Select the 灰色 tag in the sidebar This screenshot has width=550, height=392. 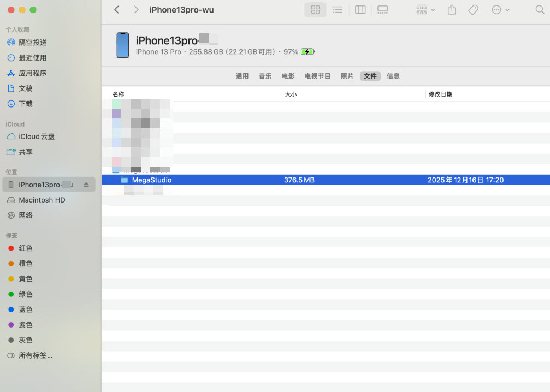click(x=30, y=340)
